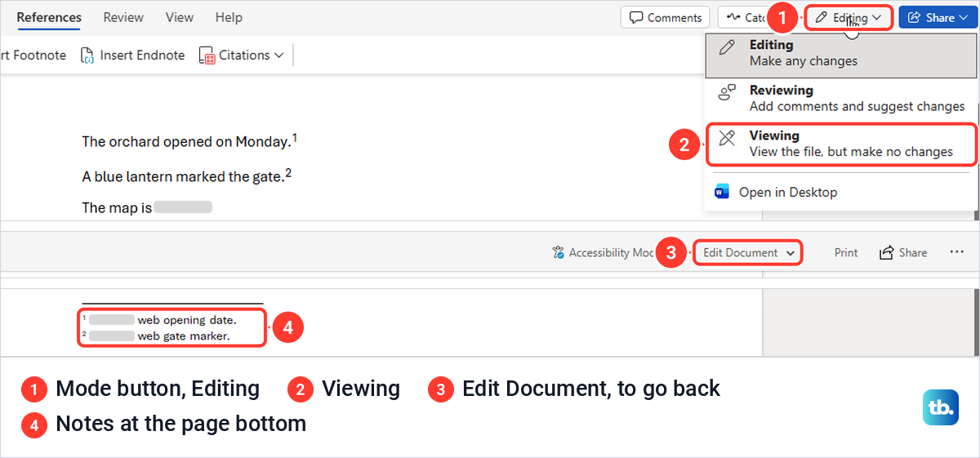
Task: Click Accessibility Mode in the viewing bar
Action: pyautogui.click(x=603, y=253)
